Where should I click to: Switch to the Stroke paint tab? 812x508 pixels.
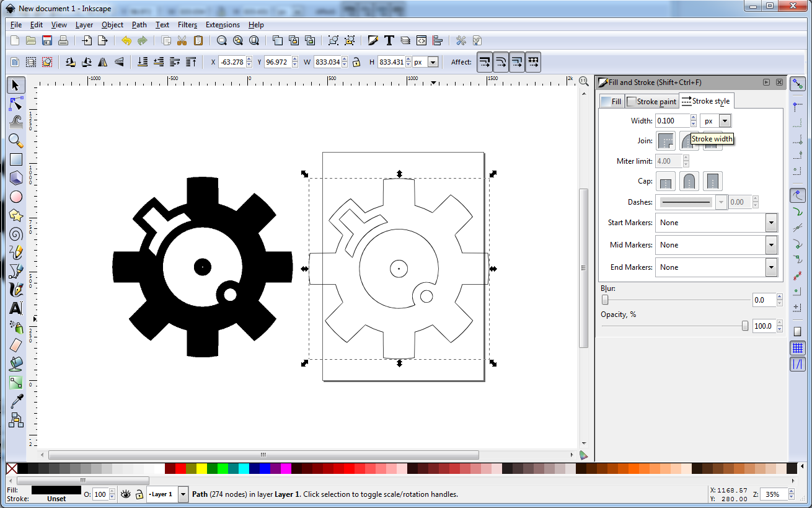tap(651, 101)
